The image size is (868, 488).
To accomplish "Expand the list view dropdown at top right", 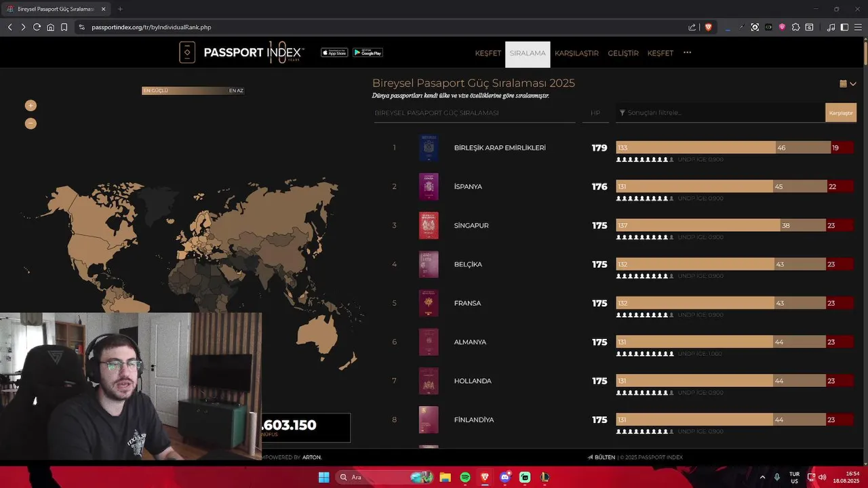I will coord(848,84).
